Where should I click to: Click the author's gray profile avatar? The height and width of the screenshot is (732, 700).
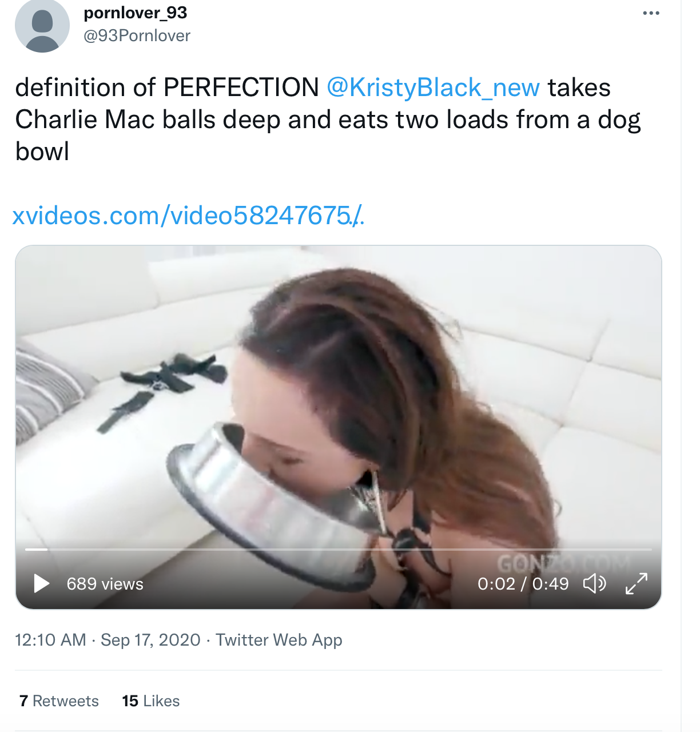(x=42, y=26)
